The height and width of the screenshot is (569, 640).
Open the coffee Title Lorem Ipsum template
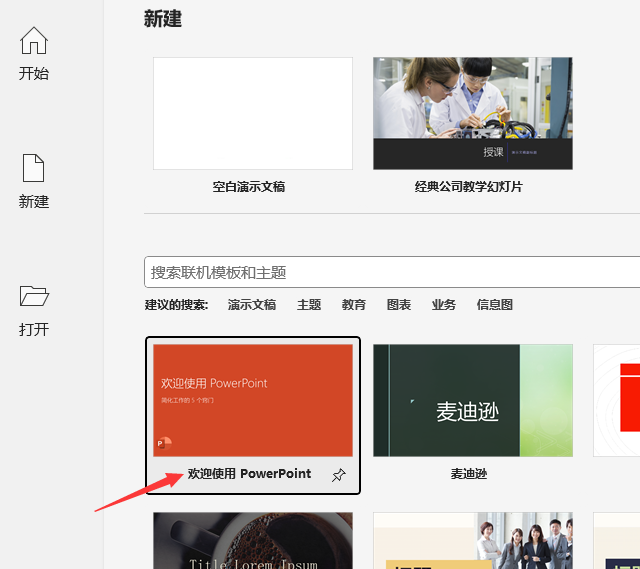click(x=253, y=540)
